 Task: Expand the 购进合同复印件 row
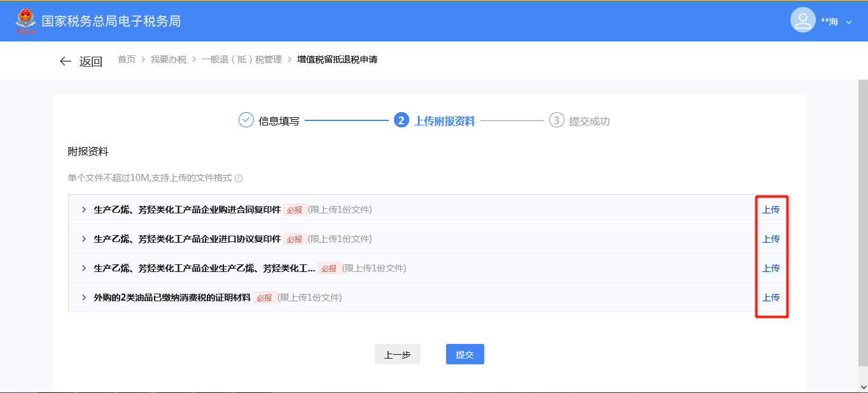click(83, 210)
